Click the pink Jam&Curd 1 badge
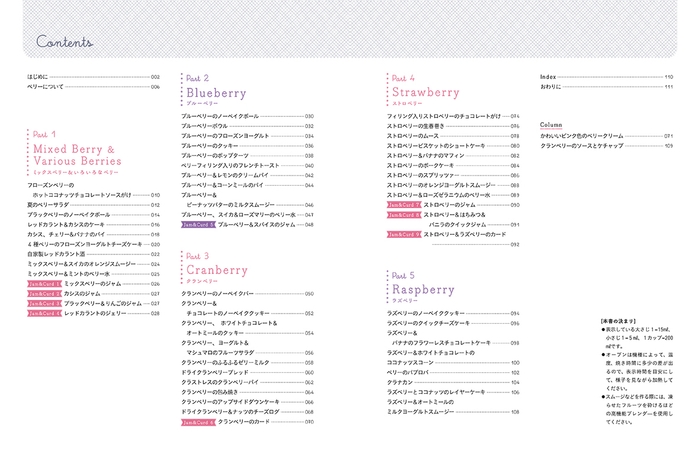This screenshot has width=700, height=456. pos(44,283)
